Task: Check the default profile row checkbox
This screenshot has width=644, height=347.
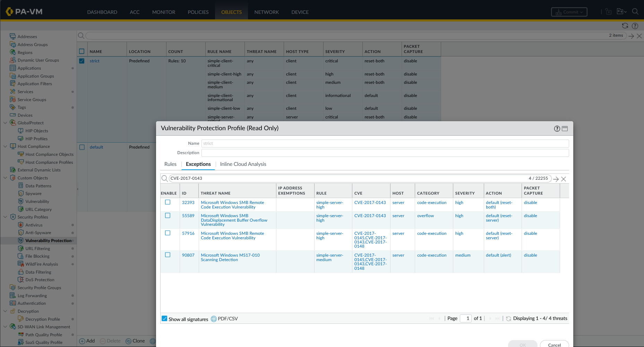Action: click(x=82, y=147)
